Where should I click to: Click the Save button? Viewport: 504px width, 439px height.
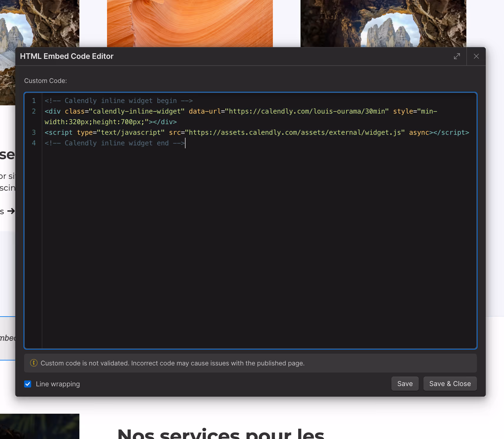pos(405,384)
